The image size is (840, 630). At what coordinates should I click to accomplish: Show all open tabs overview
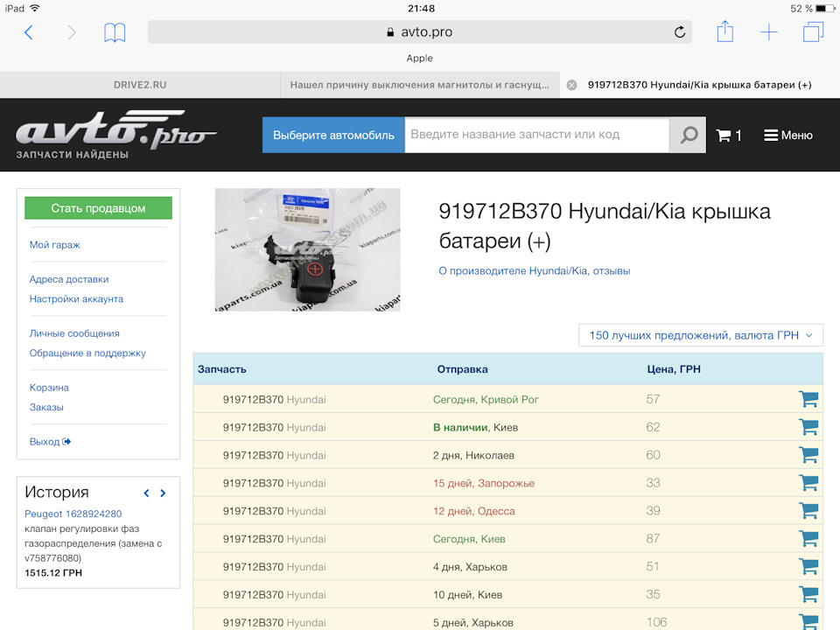pyautogui.click(x=813, y=31)
